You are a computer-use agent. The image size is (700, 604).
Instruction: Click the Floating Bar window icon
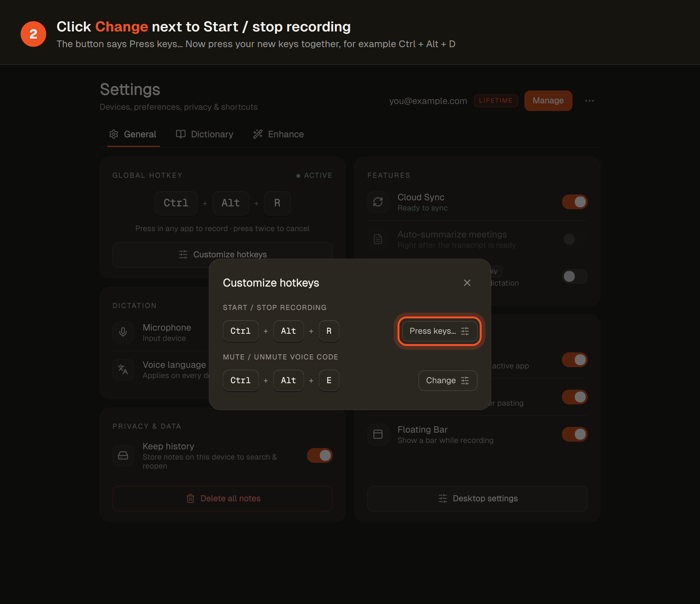(378, 434)
